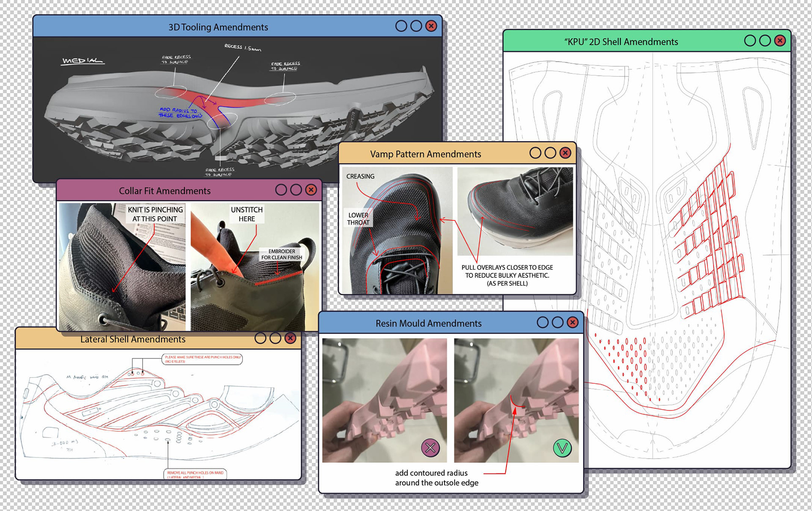Open the knit pinching collar photo
812x511 pixels.
[x=122, y=267]
